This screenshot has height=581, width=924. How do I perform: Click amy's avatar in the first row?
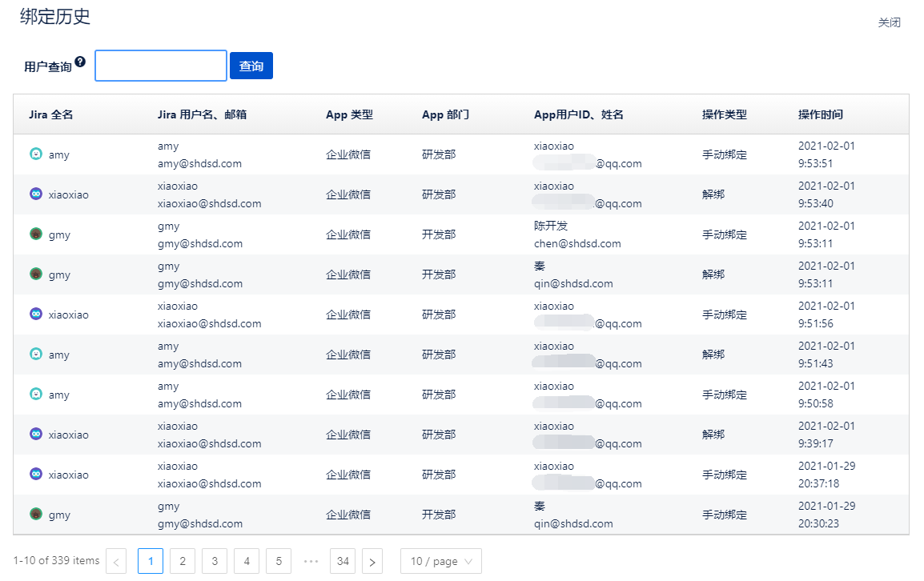(35, 154)
